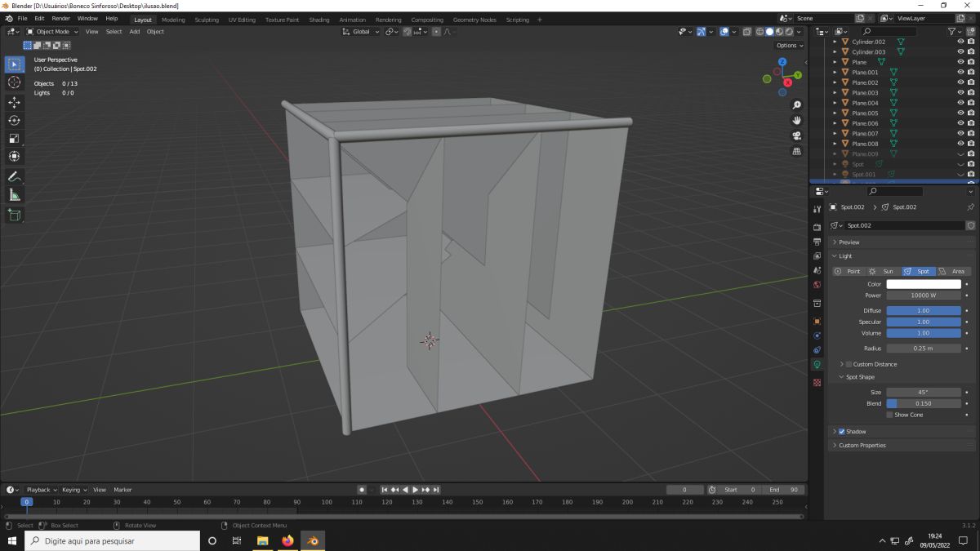Open the Texture properties tab
The image size is (980, 551).
[817, 382]
